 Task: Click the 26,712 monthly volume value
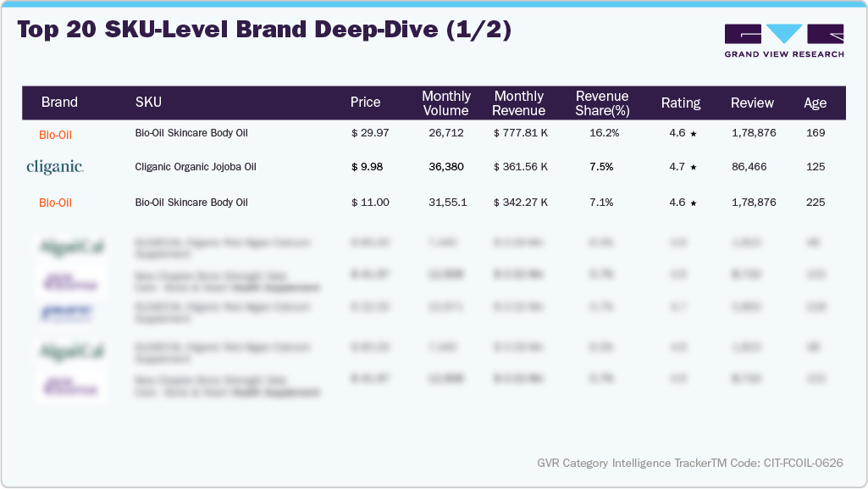coord(446,133)
